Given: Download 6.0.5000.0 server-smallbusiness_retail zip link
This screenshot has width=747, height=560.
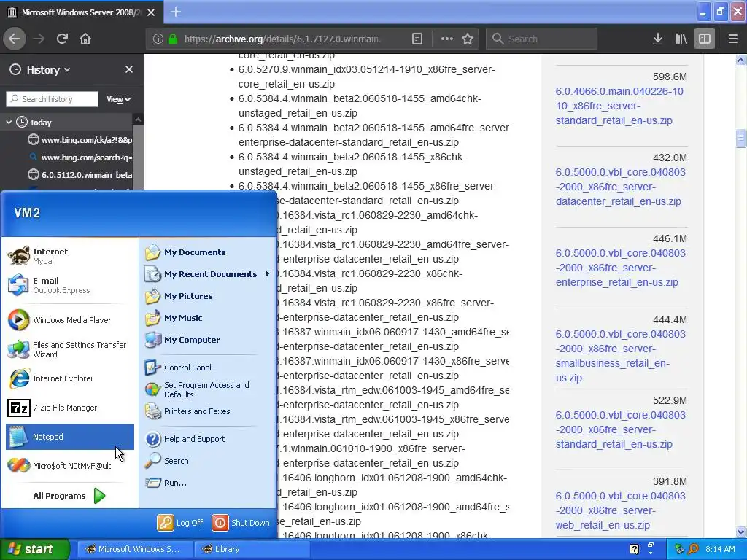Looking at the screenshot, I should click(620, 356).
